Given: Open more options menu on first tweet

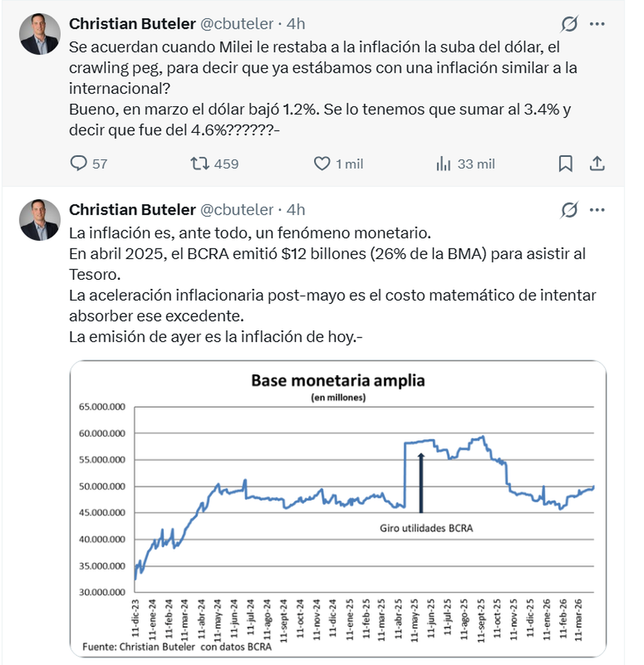Looking at the screenshot, I should (x=597, y=24).
